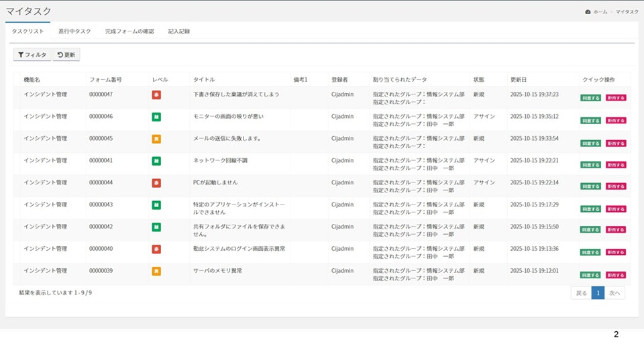Sort by the 更新日 column header

click(x=519, y=80)
